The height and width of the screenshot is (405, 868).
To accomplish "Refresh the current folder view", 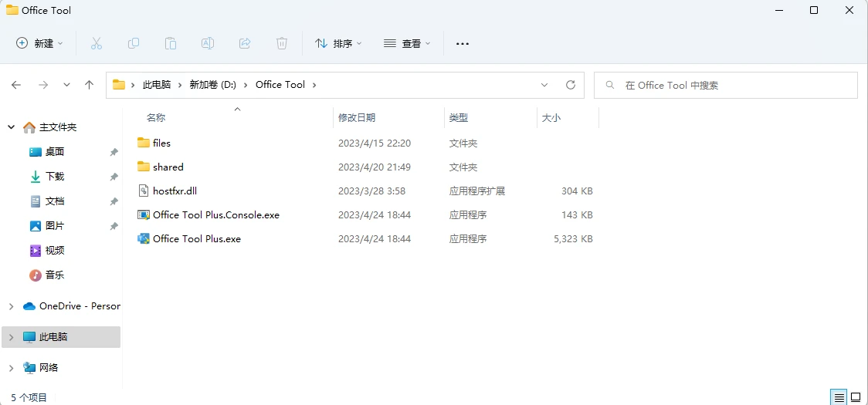I will (570, 85).
